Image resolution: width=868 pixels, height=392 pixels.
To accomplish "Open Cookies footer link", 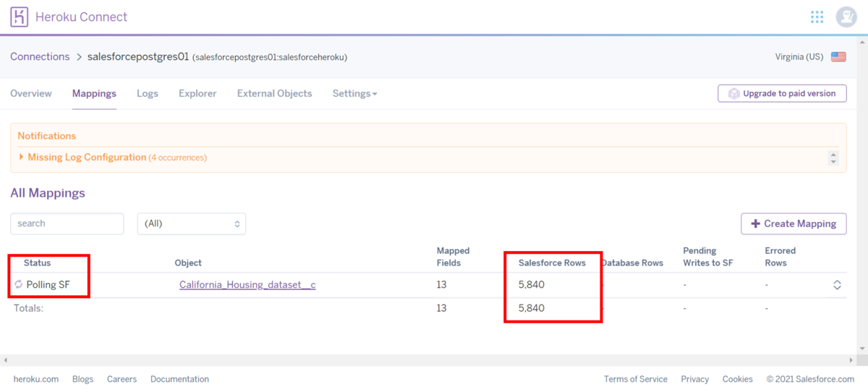I will point(737,379).
